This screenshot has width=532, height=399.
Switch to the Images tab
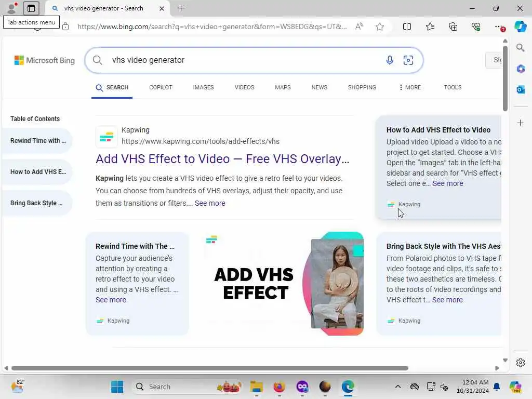tap(203, 87)
